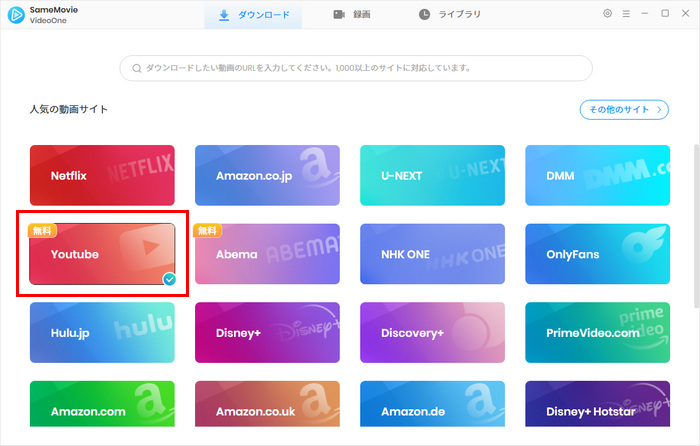This screenshot has height=446, width=700.
Task: Select the Amazon.com site card
Action: [x=102, y=404]
